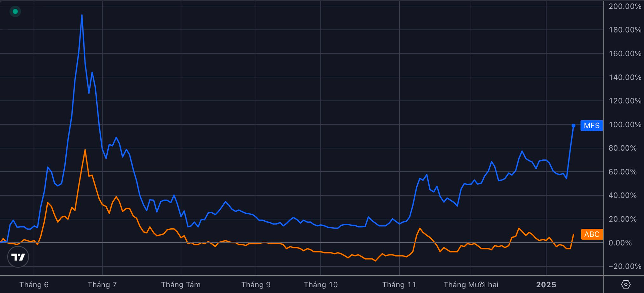Click the Tháng 10 time axis label

tap(321, 285)
